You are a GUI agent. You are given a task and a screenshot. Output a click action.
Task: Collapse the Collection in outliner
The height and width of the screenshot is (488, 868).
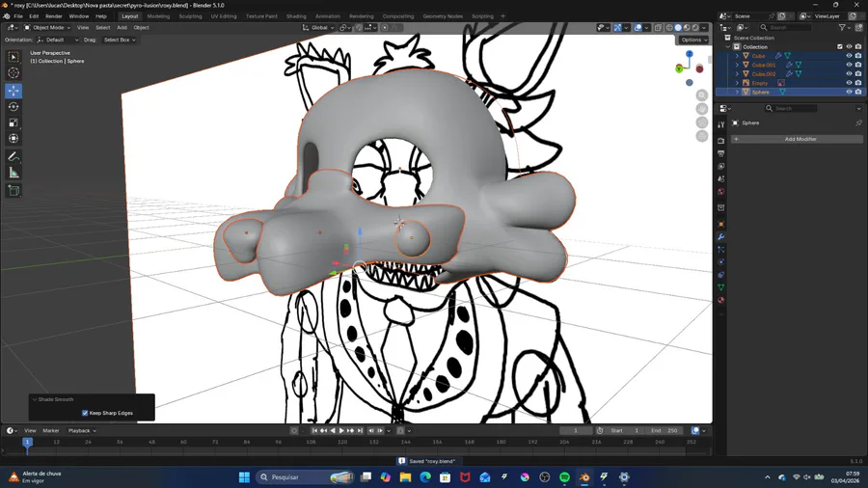pos(728,47)
